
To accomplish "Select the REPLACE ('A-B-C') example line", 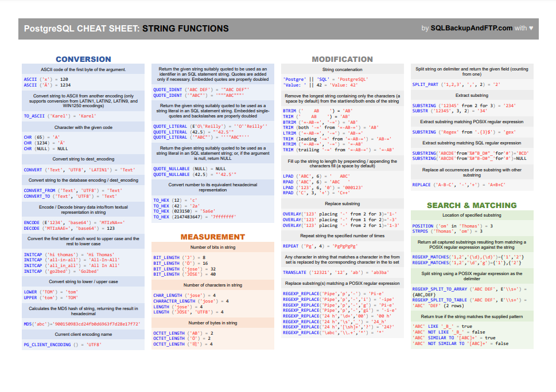I will click(x=458, y=185).
